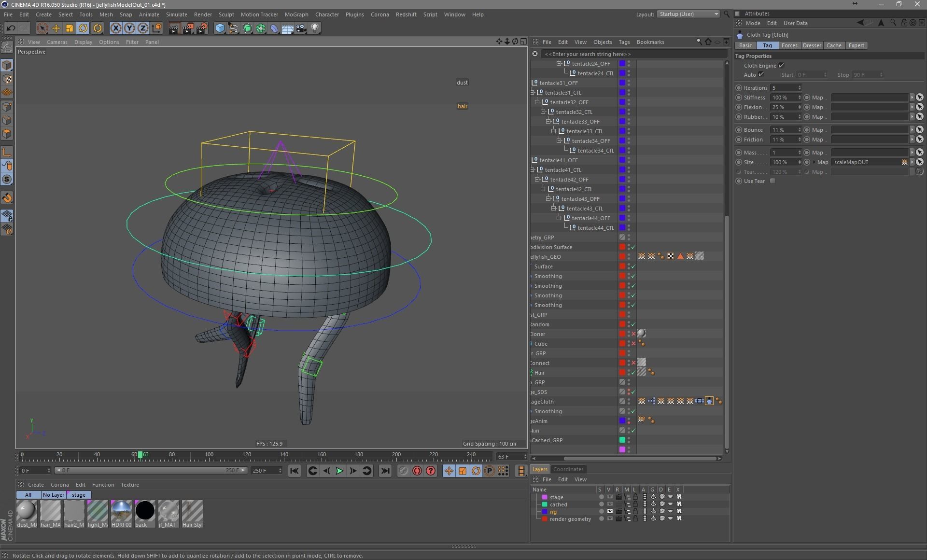This screenshot has width=927, height=560.
Task: Add a floor environment object
Action: coord(288,28)
